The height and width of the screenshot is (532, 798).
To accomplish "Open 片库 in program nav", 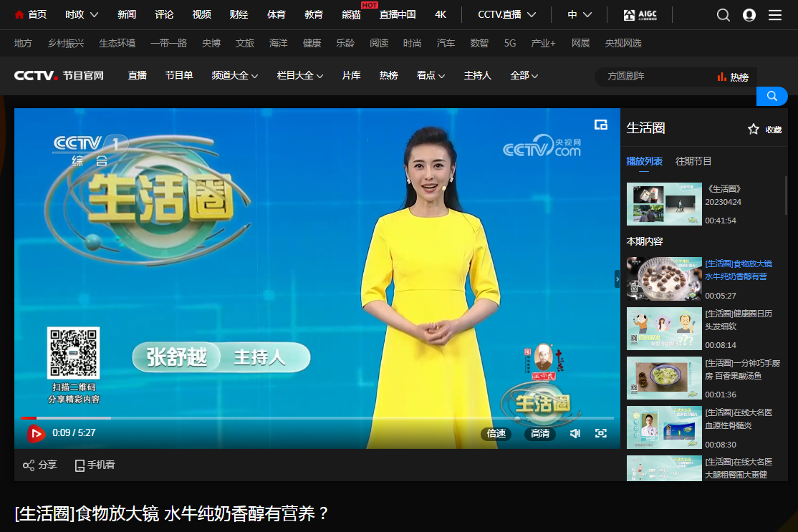I will [x=351, y=76].
